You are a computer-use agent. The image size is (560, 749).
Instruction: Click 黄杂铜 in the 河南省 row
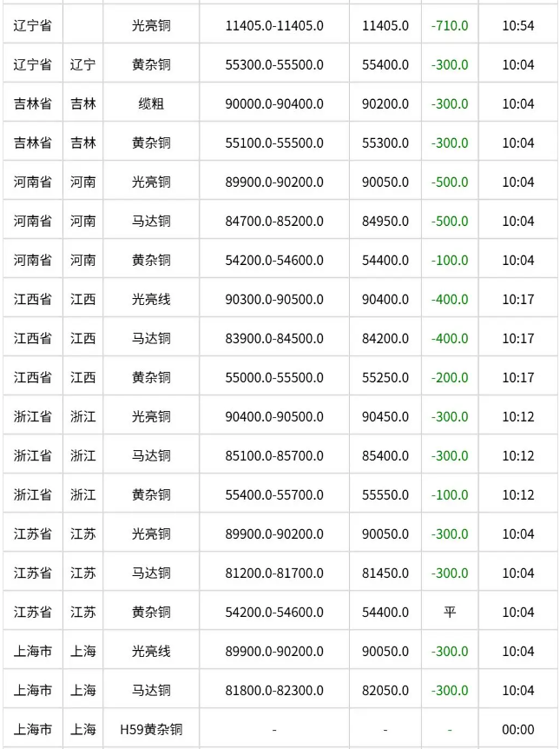151,261
